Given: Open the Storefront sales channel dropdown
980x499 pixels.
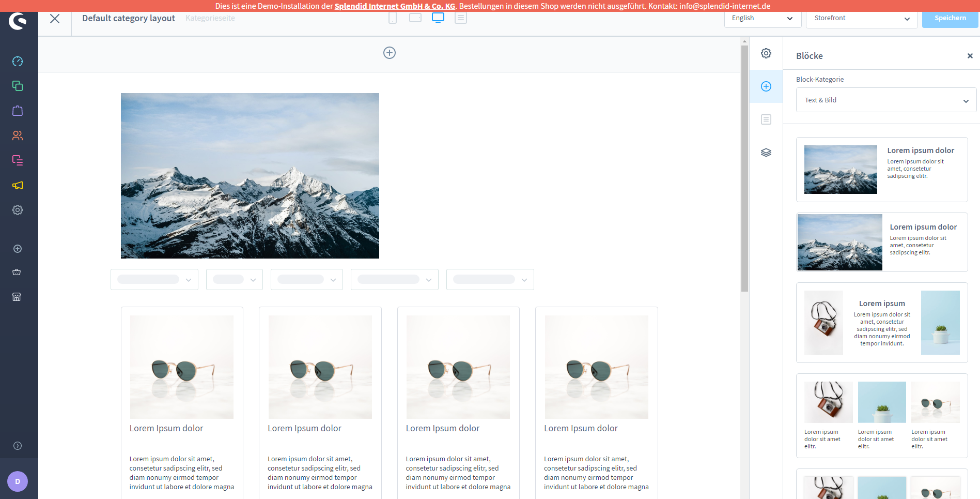Looking at the screenshot, I should point(862,19).
